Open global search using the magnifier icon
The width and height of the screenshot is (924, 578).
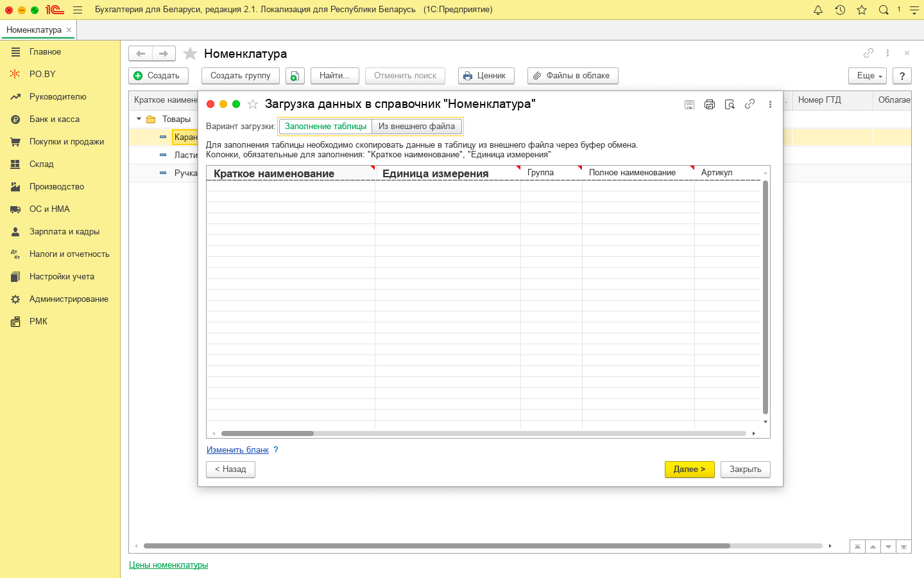coord(884,10)
